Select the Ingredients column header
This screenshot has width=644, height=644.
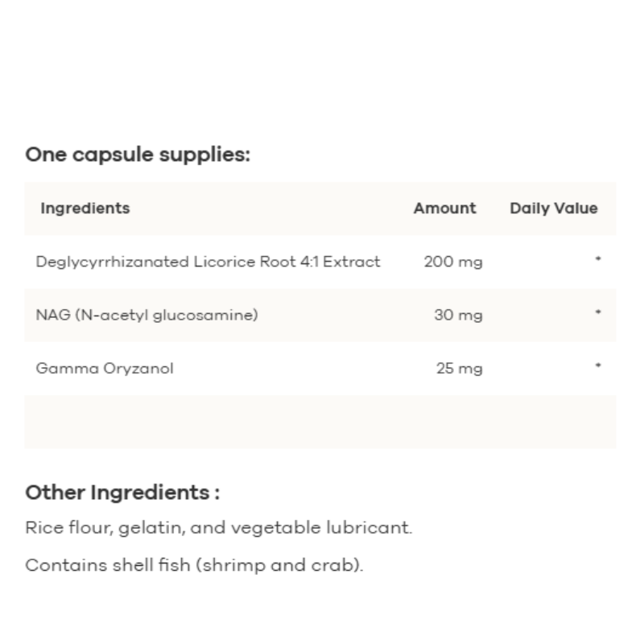tap(85, 208)
